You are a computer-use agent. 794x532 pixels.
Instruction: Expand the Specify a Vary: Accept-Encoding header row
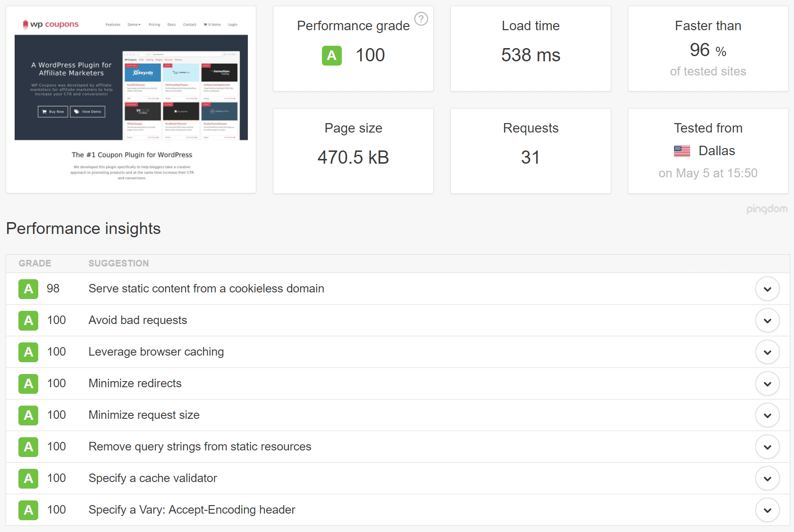point(768,510)
